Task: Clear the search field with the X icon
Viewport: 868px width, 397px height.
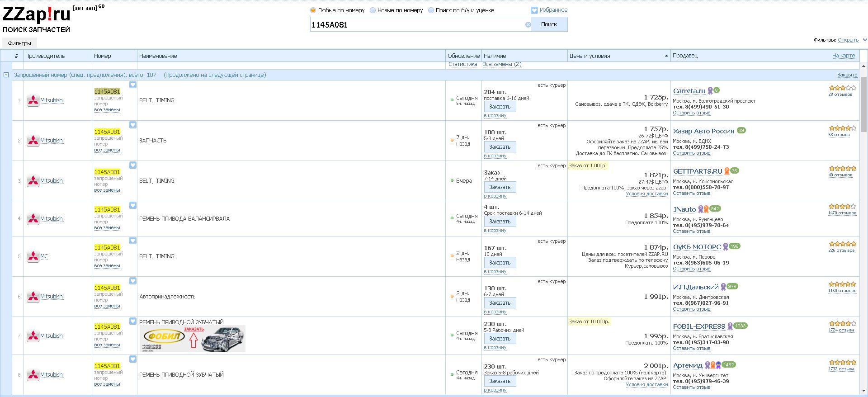Action: (528, 25)
